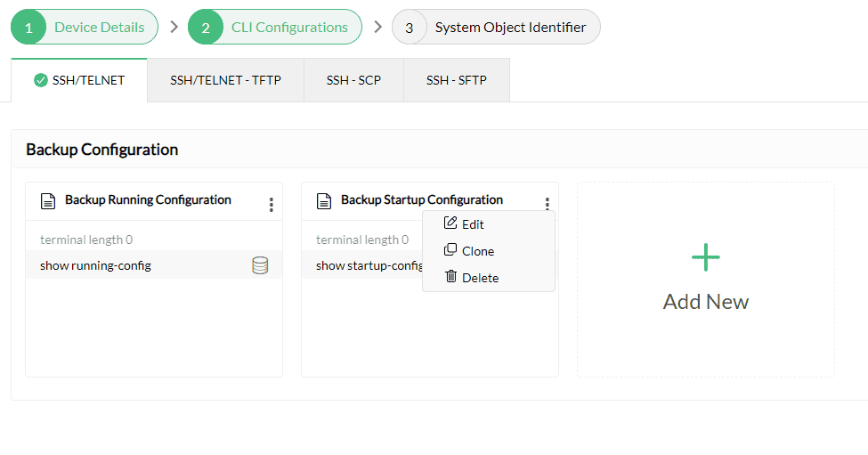
Task: Click the pencil Edit icon in menu
Action: point(450,223)
